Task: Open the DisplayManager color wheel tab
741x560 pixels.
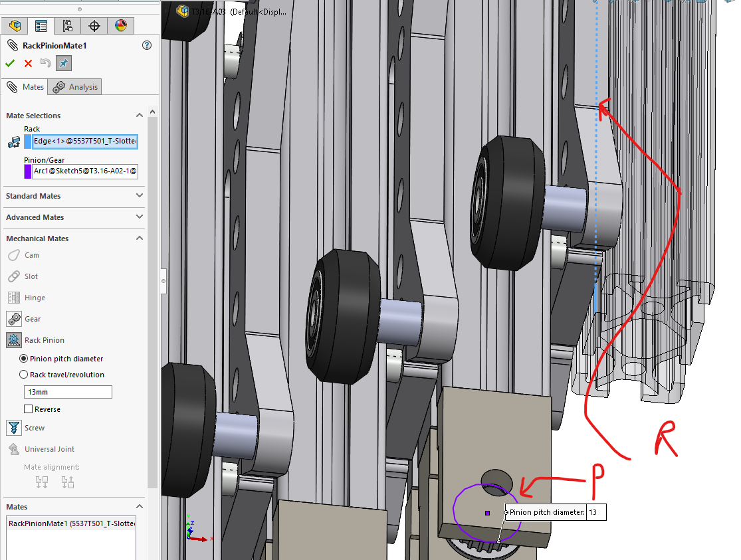Action: [x=120, y=26]
